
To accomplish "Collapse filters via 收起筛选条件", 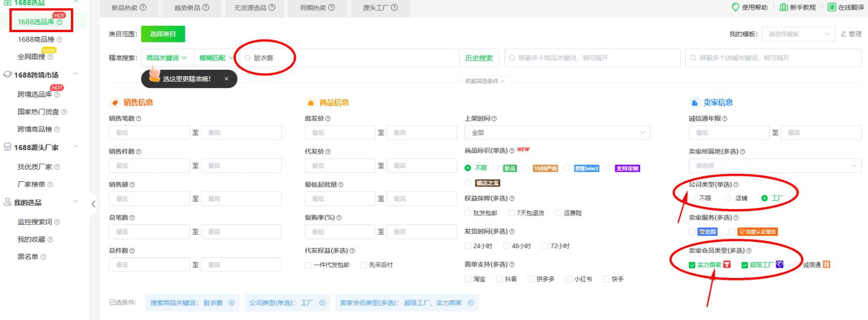I will click(x=485, y=81).
